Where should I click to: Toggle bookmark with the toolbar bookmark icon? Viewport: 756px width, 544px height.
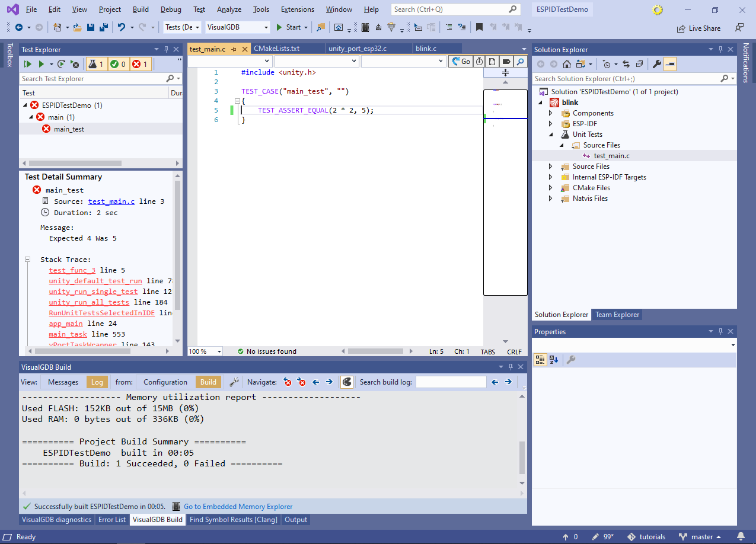pyautogui.click(x=479, y=27)
